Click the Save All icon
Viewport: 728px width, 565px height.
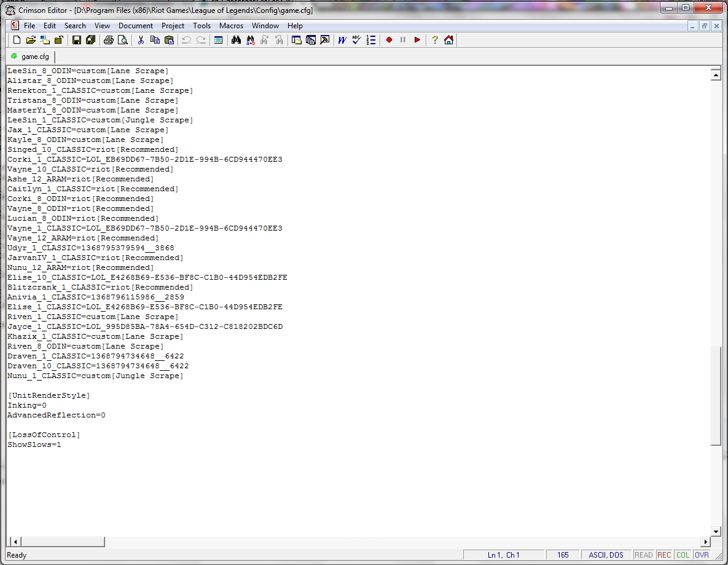(90, 40)
